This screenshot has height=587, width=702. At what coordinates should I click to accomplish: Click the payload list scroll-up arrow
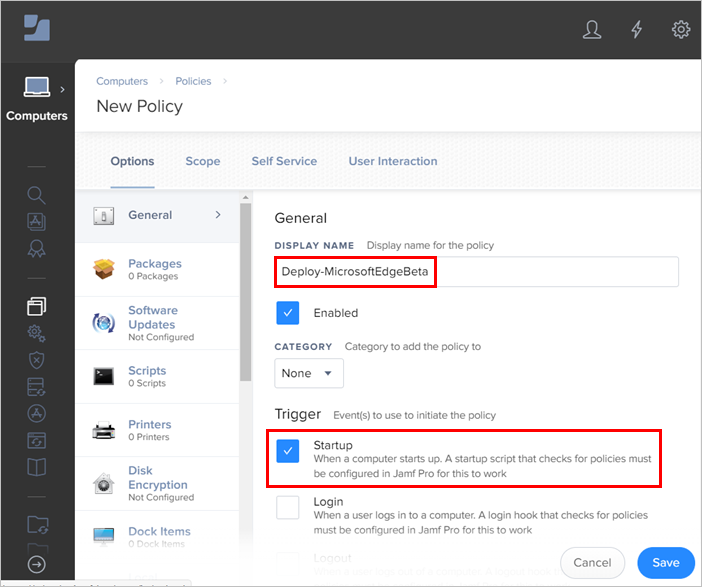coord(245,197)
